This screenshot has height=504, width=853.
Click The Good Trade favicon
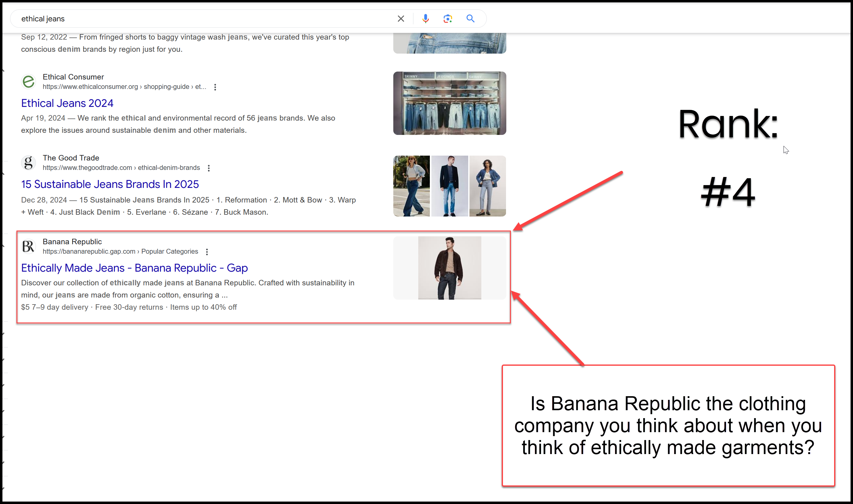[29, 163]
